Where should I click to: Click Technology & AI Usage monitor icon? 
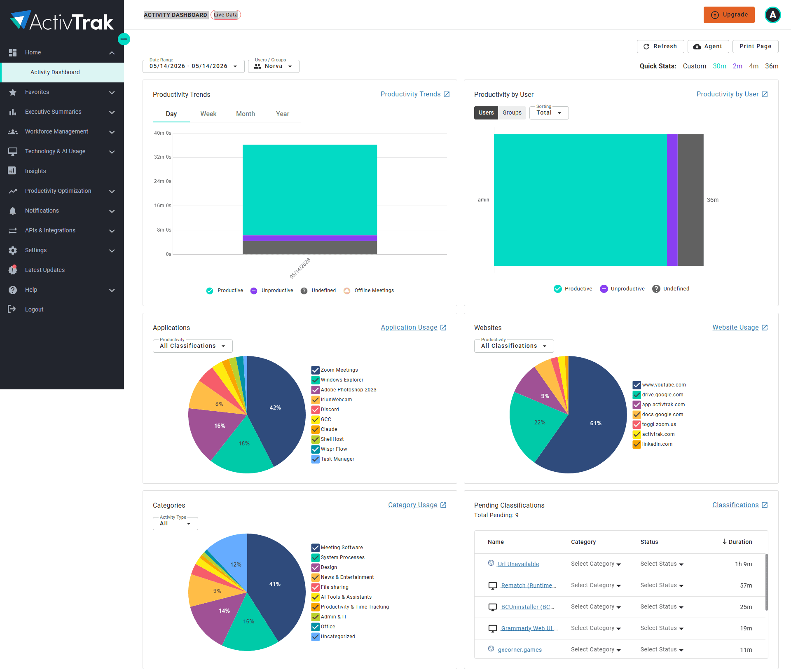pos(13,151)
